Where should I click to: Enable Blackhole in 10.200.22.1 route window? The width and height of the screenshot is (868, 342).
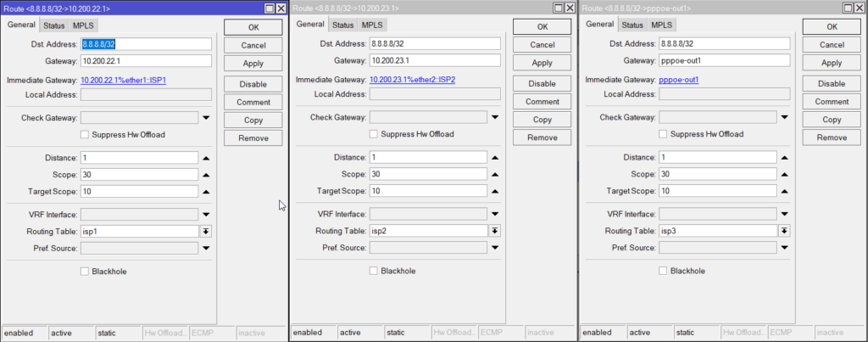pos(85,272)
